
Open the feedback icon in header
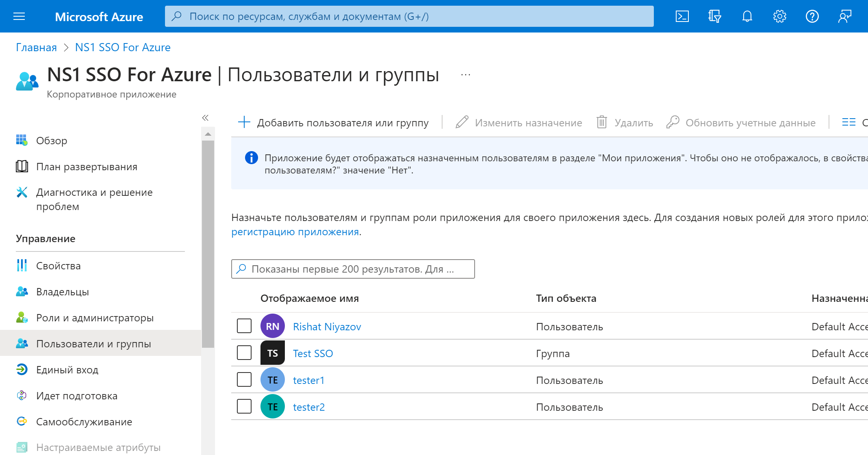tap(844, 16)
